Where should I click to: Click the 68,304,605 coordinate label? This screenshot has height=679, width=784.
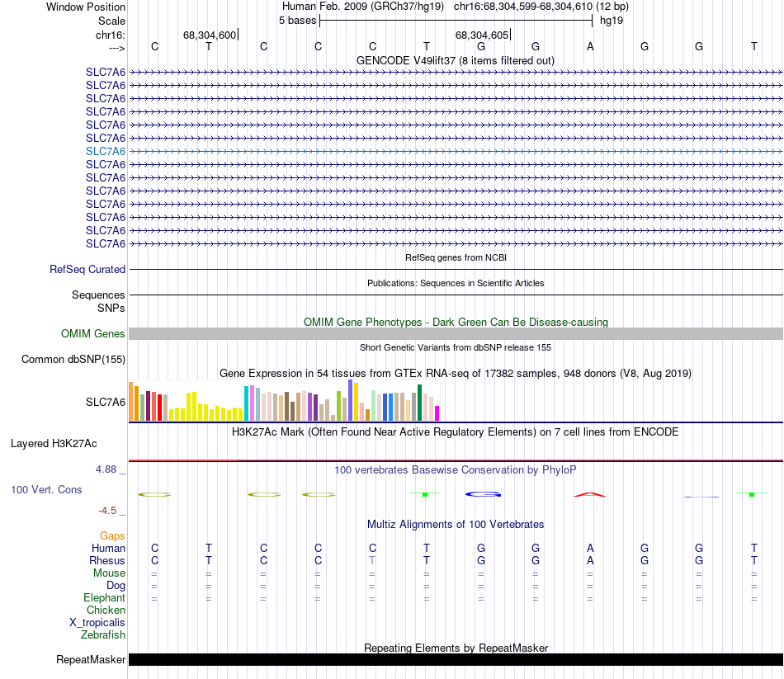tap(481, 35)
